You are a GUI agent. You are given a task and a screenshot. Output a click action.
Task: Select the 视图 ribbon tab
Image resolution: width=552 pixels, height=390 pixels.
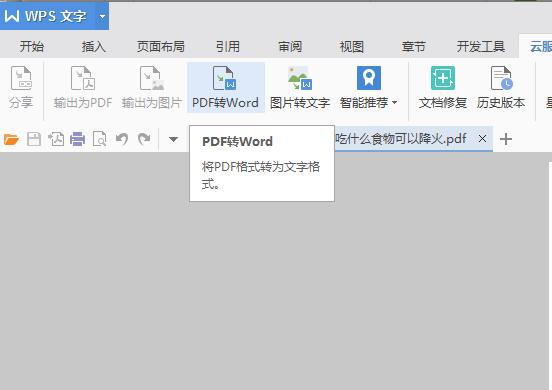point(352,46)
